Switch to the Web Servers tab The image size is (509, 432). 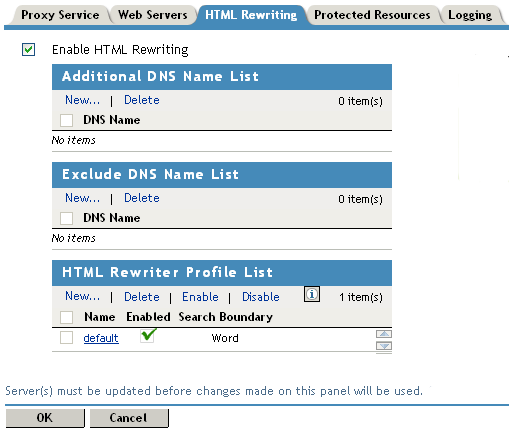point(153,15)
